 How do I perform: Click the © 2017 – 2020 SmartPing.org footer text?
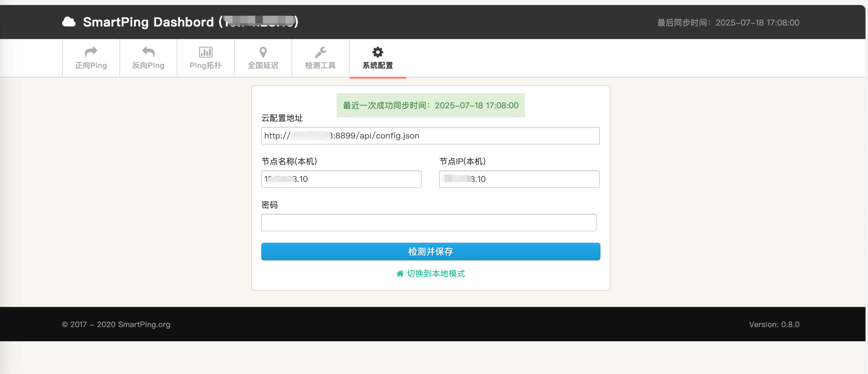point(116,325)
